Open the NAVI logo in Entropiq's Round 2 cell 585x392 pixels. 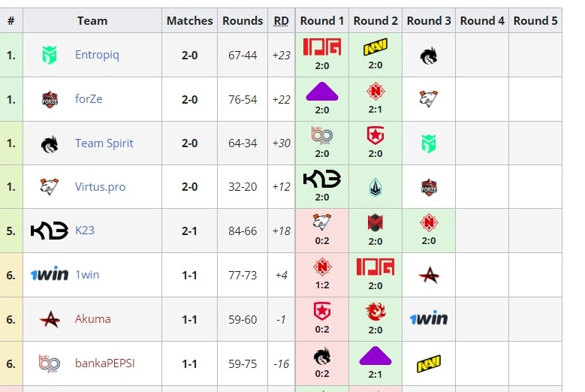375,49
